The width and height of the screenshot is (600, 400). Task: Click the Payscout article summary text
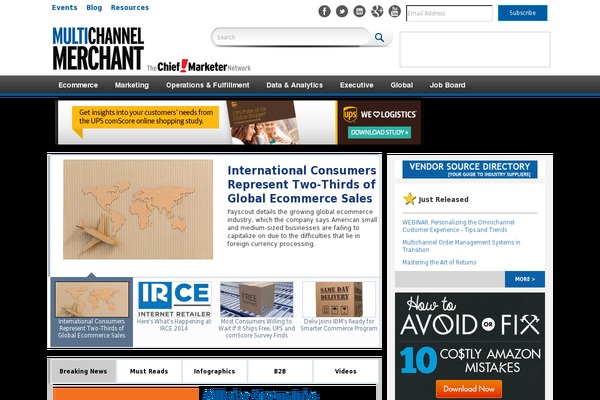pyautogui.click(x=302, y=228)
